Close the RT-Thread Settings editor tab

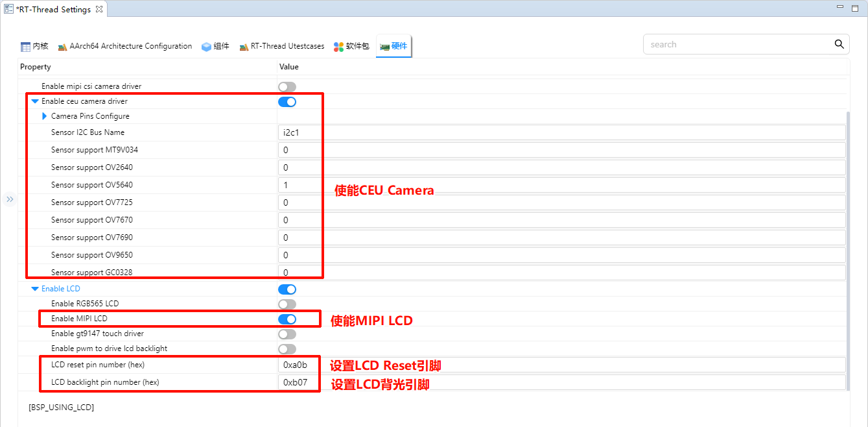coord(99,10)
